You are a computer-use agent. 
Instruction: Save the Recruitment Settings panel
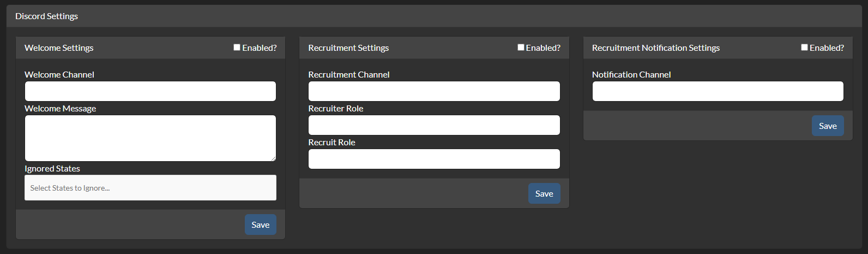[544, 193]
